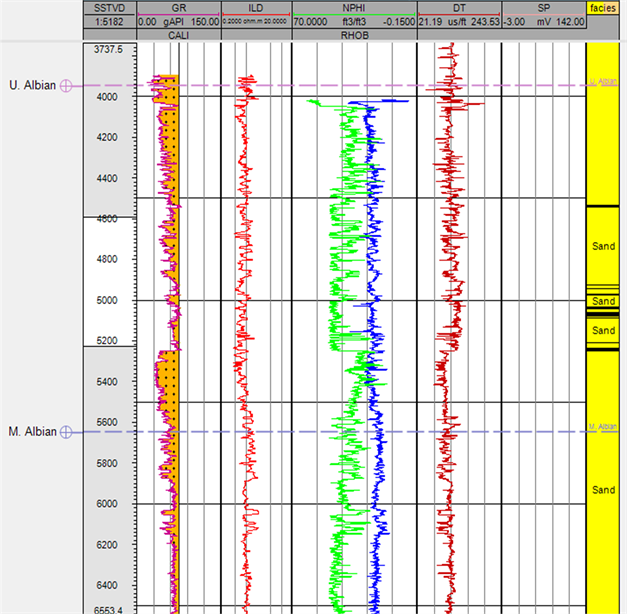Screen dimensions: 627x614
Task: Click the GR track header
Action: pyautogui.click(x=178, y=6)
